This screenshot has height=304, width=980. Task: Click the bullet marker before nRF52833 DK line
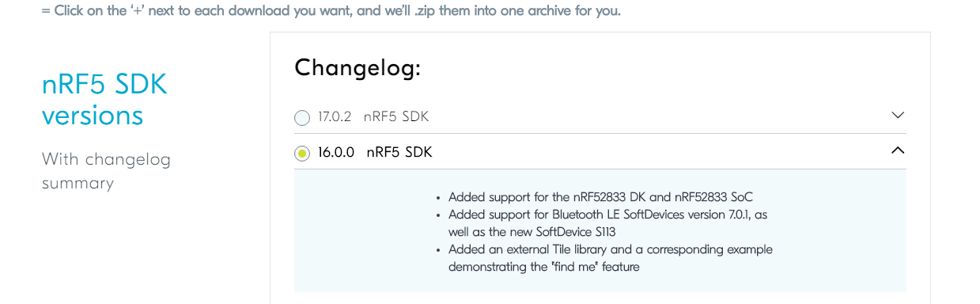(438, 198)
